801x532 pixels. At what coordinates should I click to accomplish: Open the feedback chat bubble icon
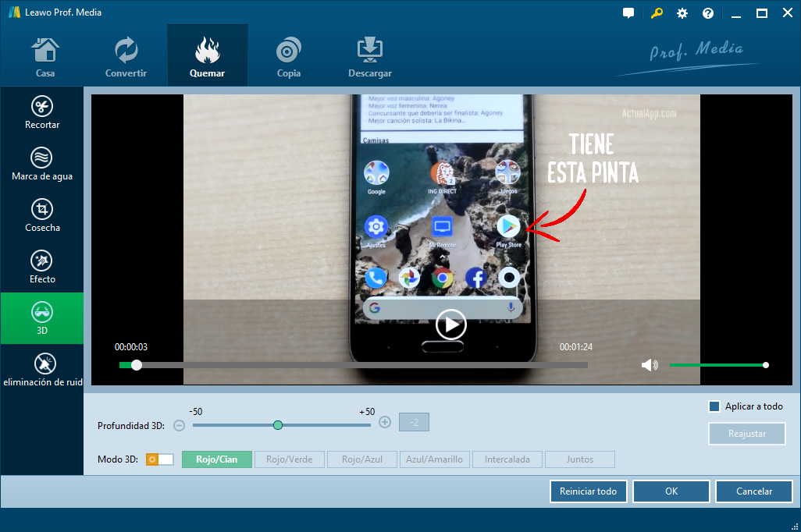pyautogui.click(x=628, y=12)
